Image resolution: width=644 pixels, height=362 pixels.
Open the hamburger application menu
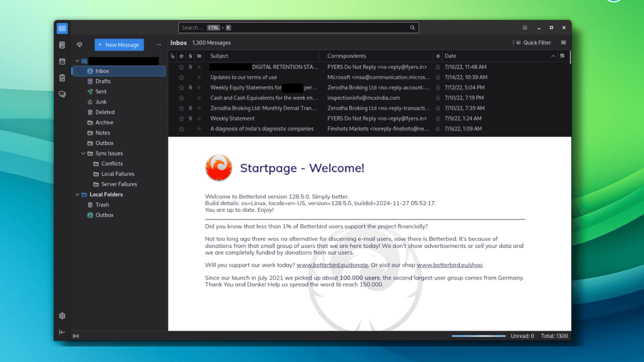point(525,28)
